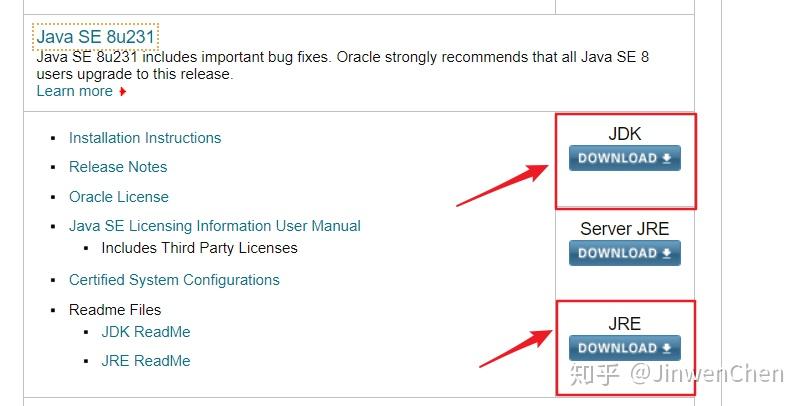Click the Readme Files list item
The height and width of the screenshot is (406, 804).
click(x=115, y=310)
